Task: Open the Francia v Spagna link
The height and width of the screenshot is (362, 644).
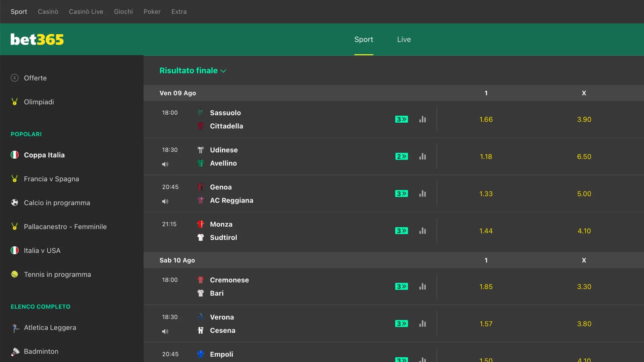Action: [x=51, y=179]
